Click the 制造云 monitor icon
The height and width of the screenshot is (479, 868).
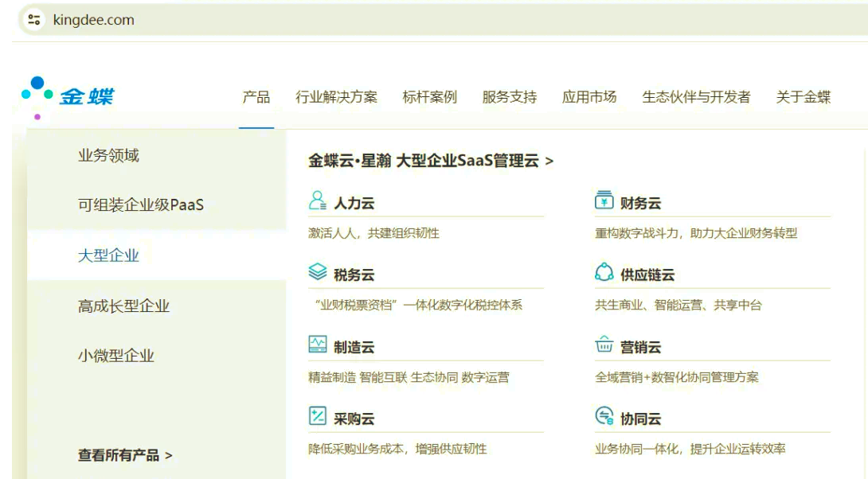click(318, 345)
